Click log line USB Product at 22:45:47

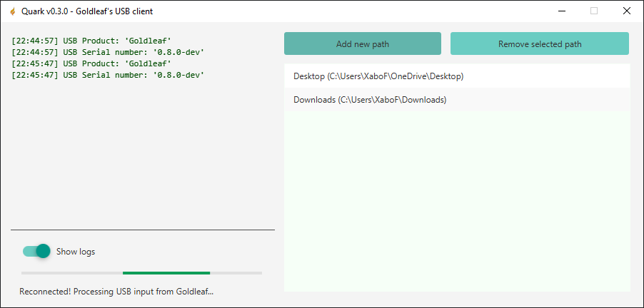coord(91,63)
